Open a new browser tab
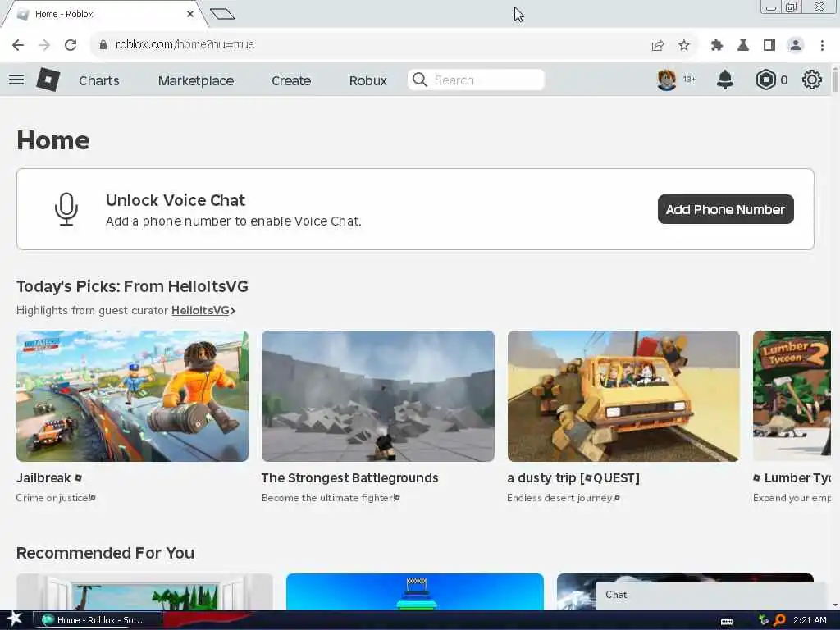This screenshot has width=840, height=630. (222, 14)
